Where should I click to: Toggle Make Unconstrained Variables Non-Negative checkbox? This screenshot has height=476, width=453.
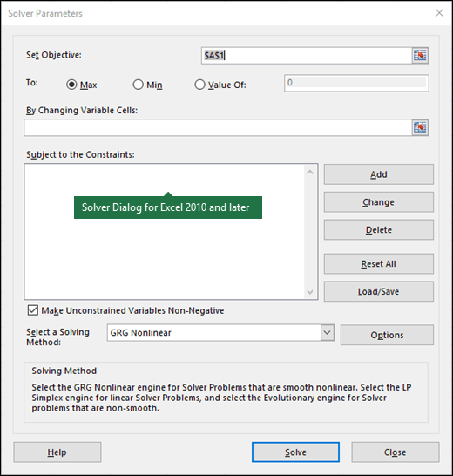point(33,310)
